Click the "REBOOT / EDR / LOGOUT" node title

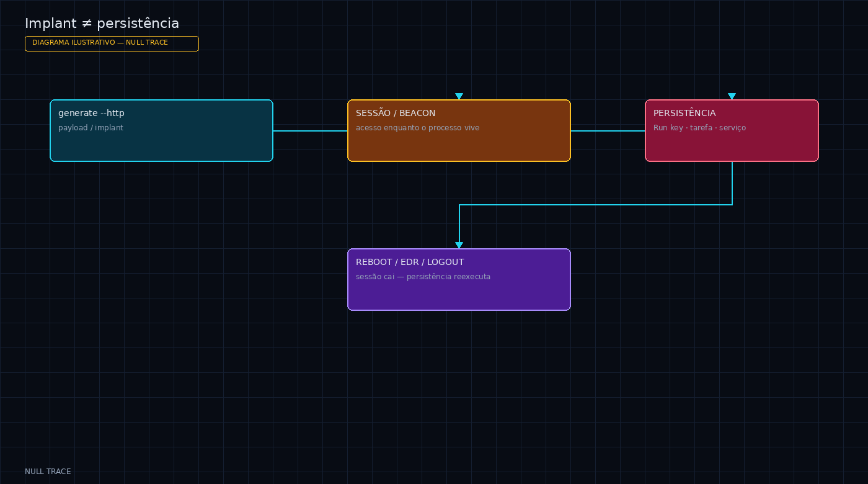(410, 262)
